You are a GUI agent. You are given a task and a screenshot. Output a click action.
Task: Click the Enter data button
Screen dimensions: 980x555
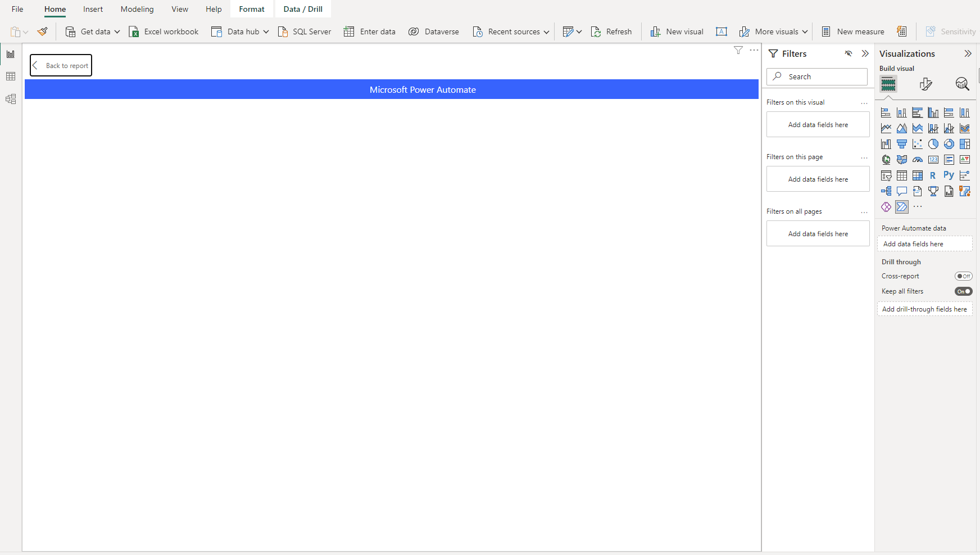pos(370,31)
